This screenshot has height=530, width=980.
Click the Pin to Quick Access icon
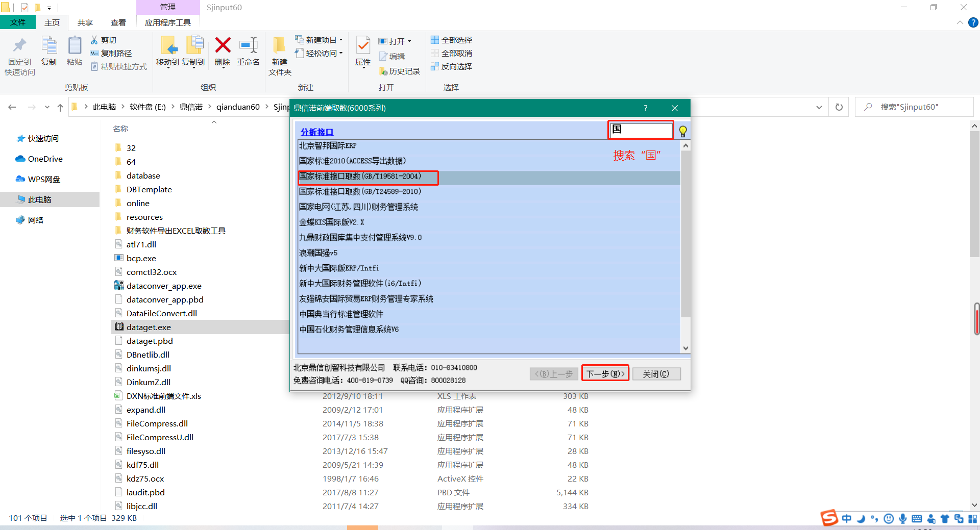click(20, 46)
